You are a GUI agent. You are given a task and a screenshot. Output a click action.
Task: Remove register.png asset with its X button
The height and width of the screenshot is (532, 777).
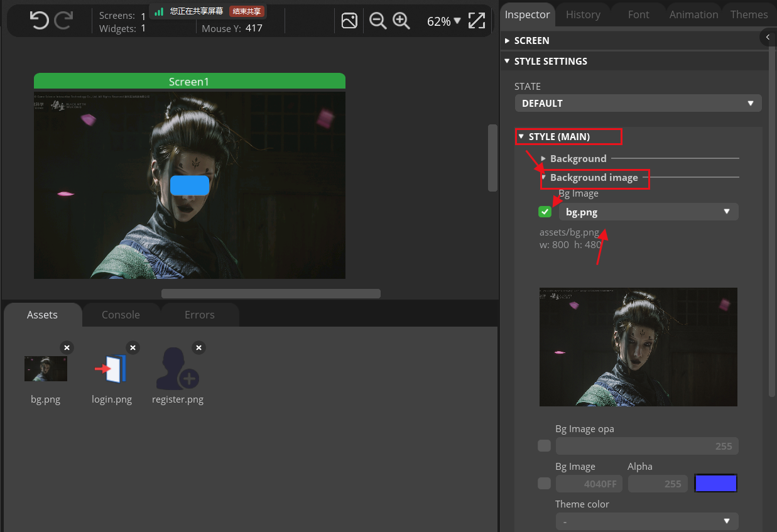[198, 347]
